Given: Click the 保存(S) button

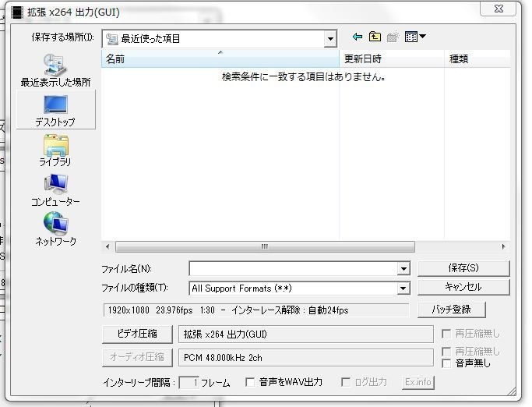Looking at the screenshot, I should (463, 268).
